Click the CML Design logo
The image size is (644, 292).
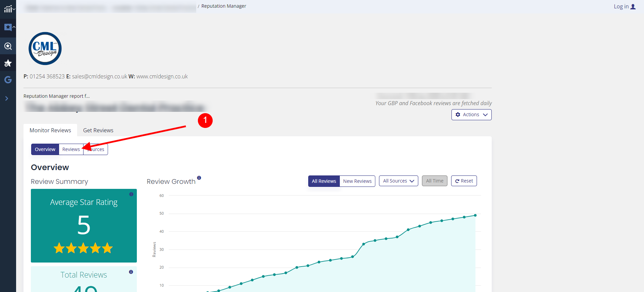(45, 49)
